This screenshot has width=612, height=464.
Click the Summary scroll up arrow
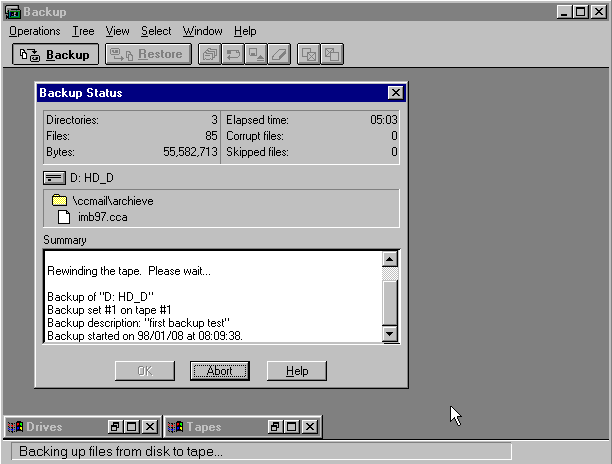pyautogui.click(x=390, y=259)
